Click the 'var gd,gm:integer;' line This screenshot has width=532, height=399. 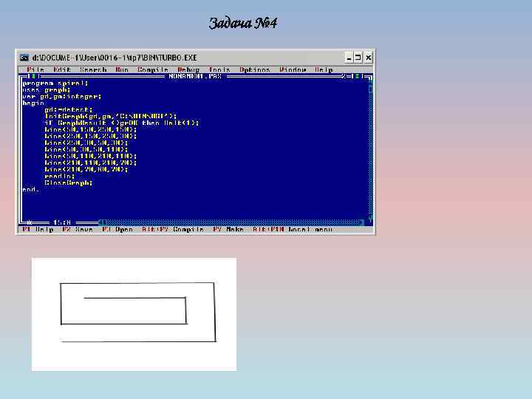(62, 97)
